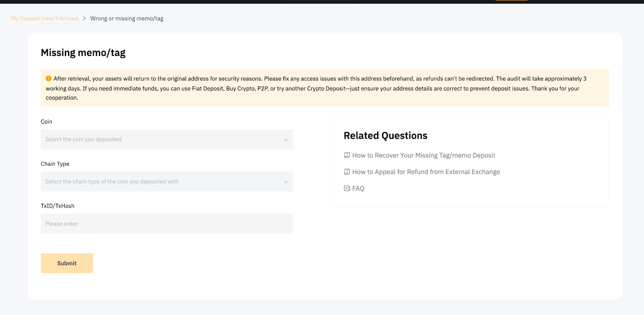Click the 'Related Questions' heading

(385, 136)
